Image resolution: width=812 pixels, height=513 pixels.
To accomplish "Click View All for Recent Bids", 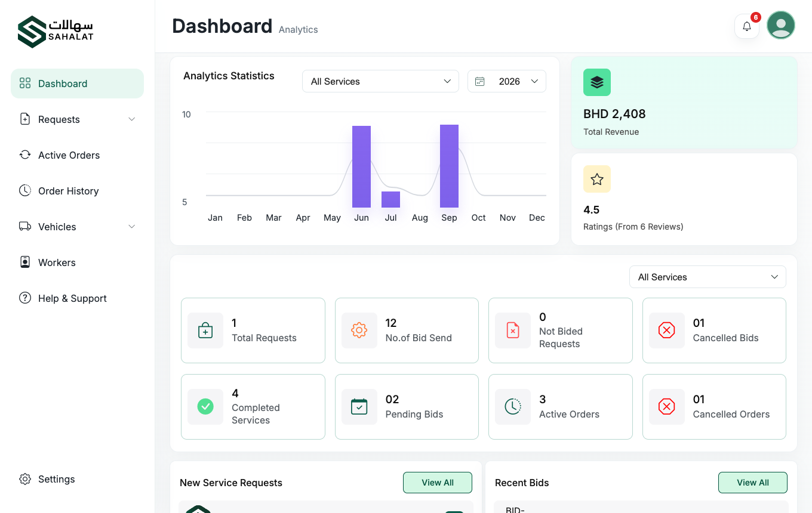I will [x=753, y=483].
